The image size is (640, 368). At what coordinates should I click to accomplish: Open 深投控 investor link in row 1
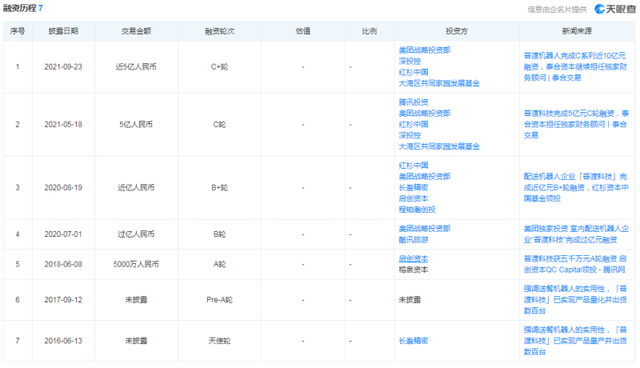coord(410,61)
